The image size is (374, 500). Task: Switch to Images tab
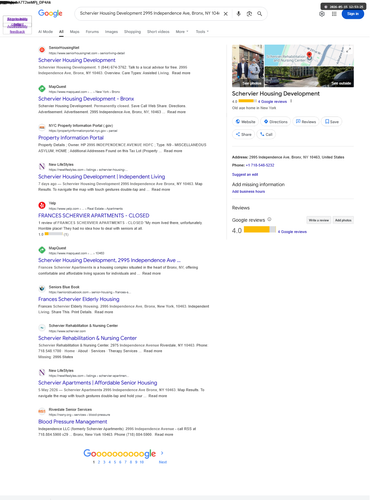[x=111, y=32]
